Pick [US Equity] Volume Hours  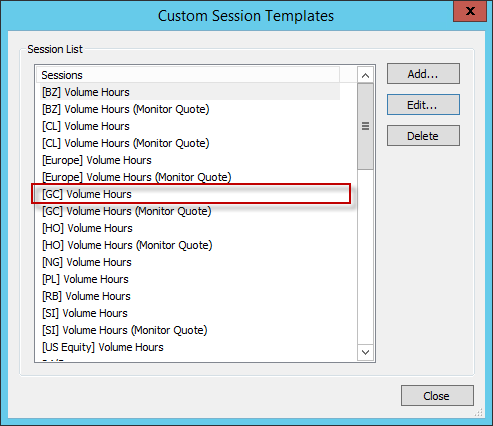tap(190, 347)
